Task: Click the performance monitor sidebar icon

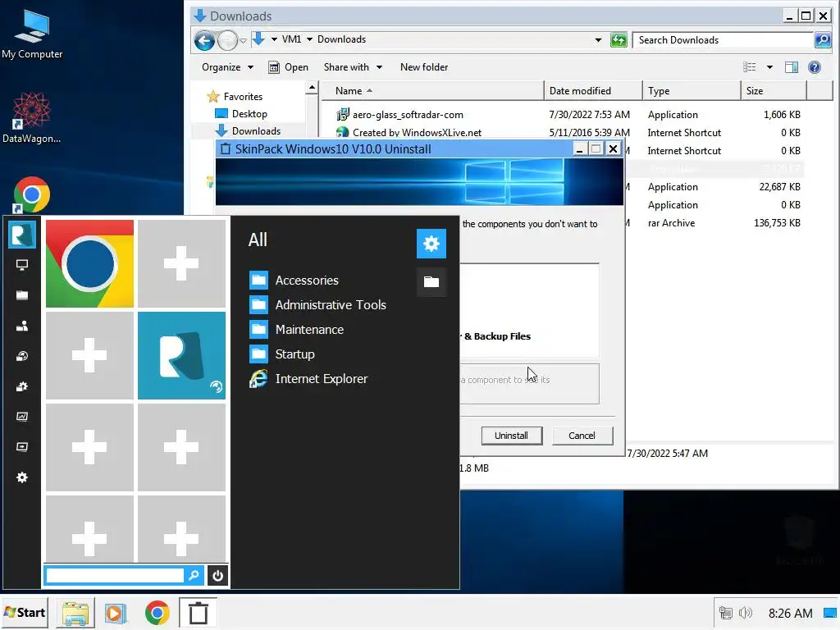Action: pos(22,416)
